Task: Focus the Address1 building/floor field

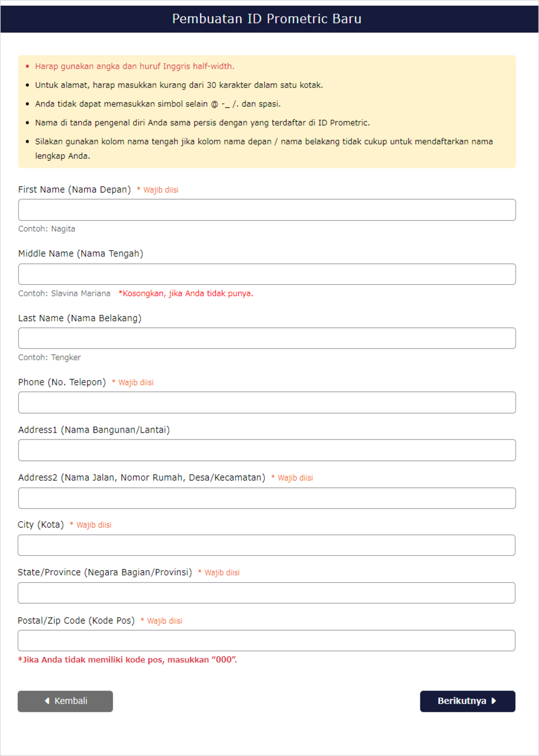Action: [x=267, y=450]
